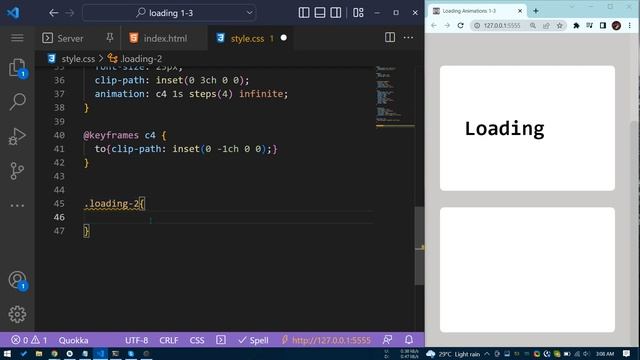Go back with the VS Code navigation arrow
640x360 pixels.
tap(53, 13)
